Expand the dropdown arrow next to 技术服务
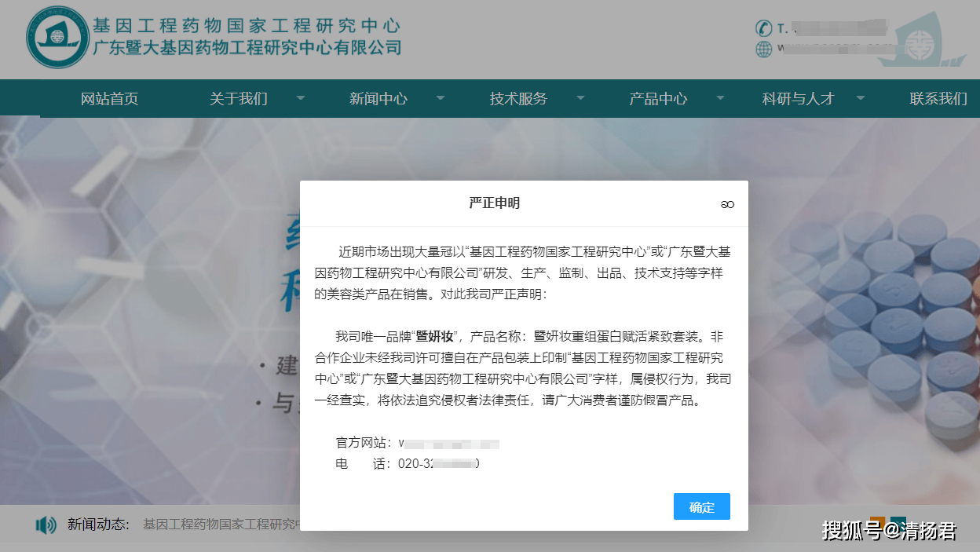The image size is (980, 552). (580, 98)
